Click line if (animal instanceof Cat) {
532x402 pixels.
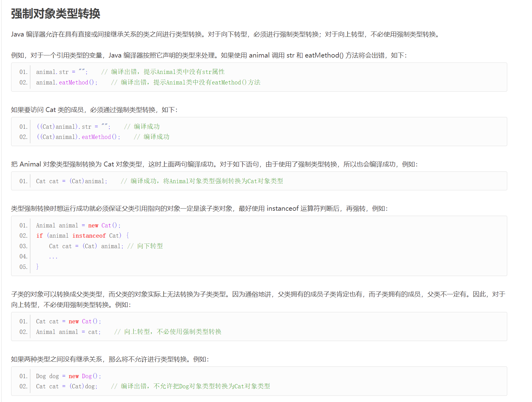pos(83,236)
